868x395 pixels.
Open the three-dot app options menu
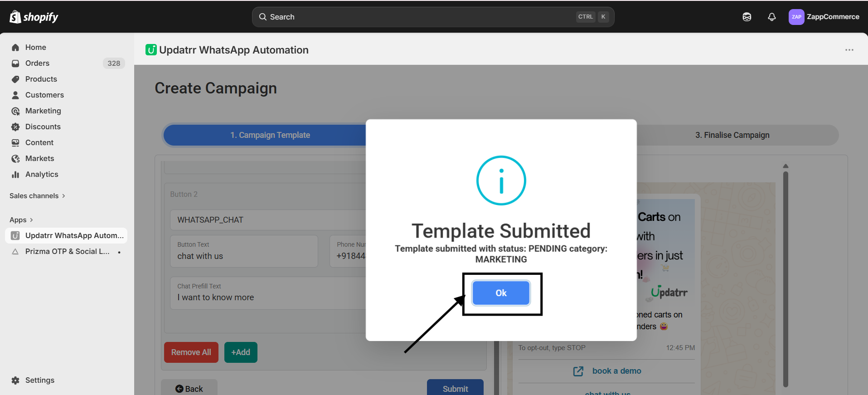coord(849,50)
